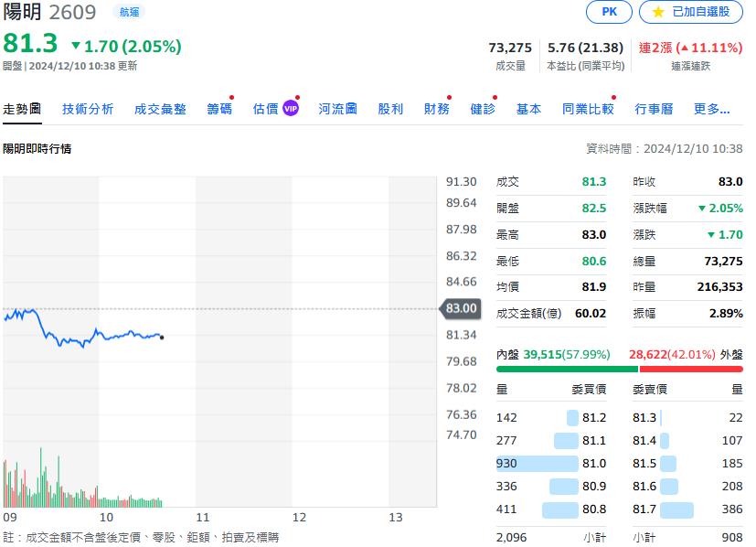Click the PK compare button

click(609, 12)
